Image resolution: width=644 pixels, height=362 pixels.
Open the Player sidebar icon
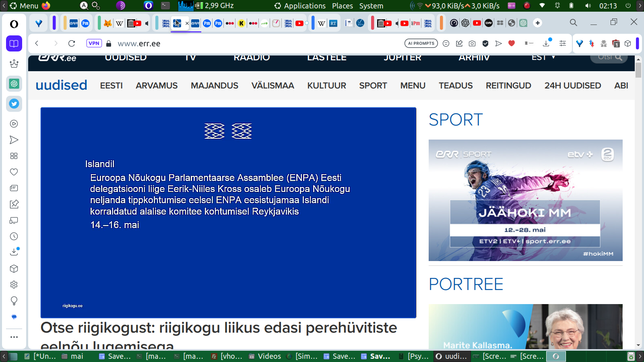click(x=14, y=124)
